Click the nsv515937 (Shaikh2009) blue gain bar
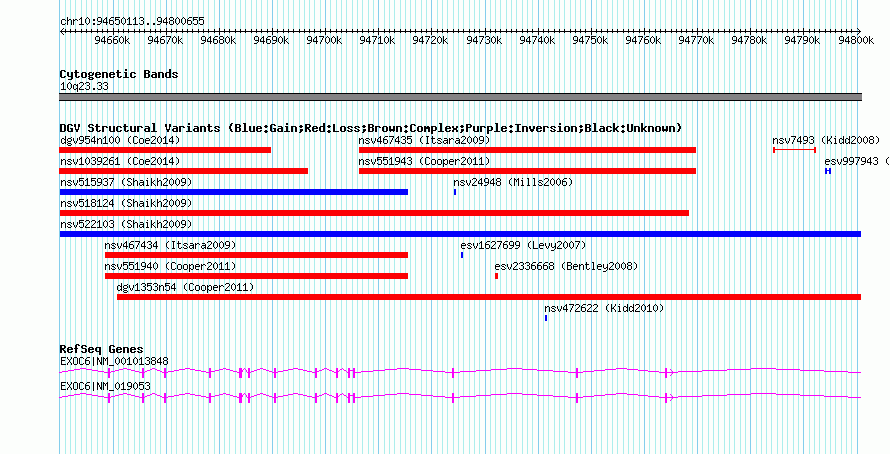890x454 pixels. coord(234,192)
